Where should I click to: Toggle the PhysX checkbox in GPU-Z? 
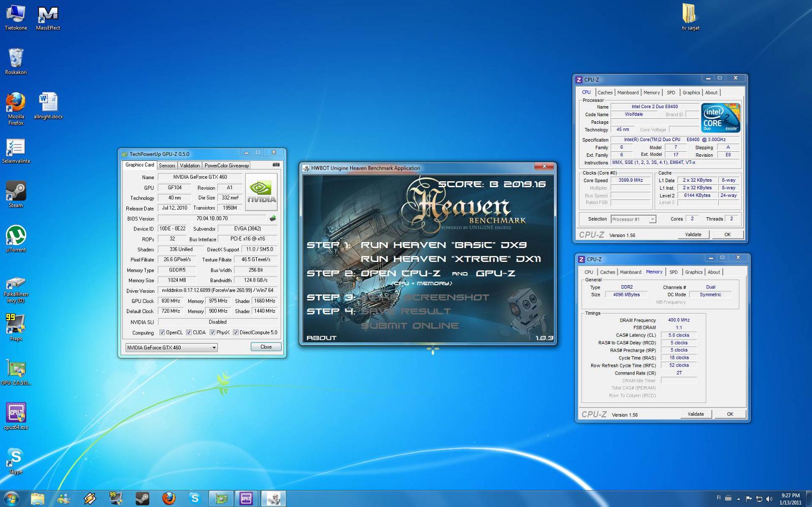[x=213, y=332]
